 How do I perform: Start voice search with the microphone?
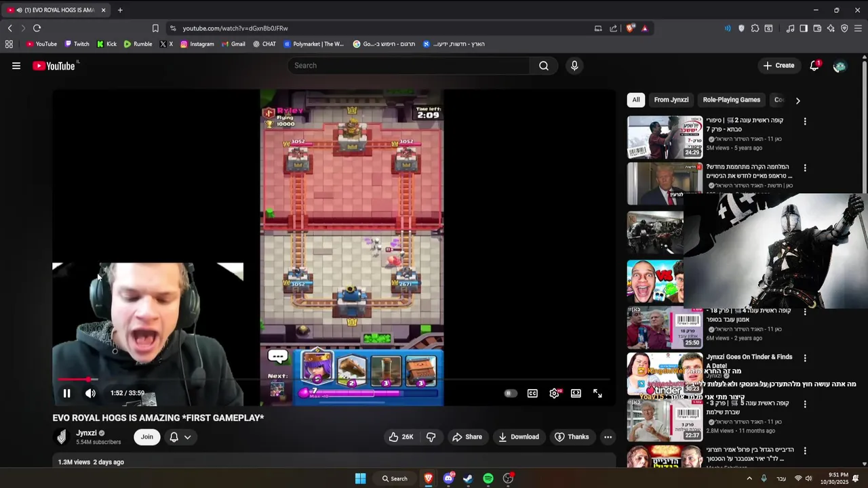(x=574, y=66)
